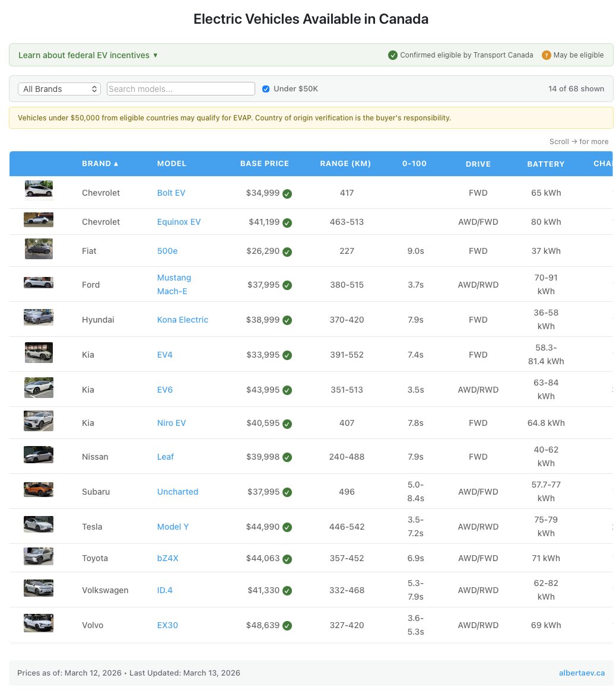Open the Subaru Uncharted model link
The height and width of the screenshot is (691, 616).
pyautogui.click(x=177, y=492)
